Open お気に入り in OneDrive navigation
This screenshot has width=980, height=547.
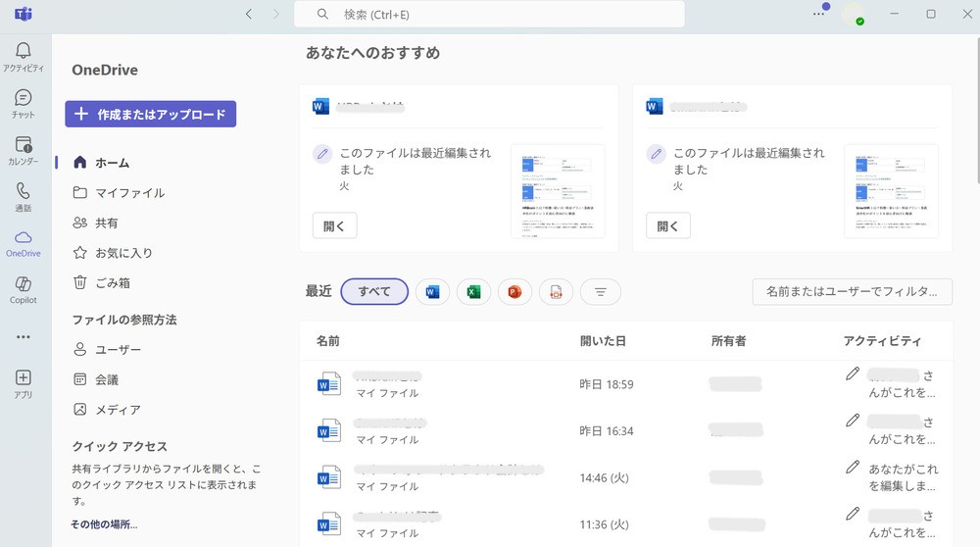click(x=123, y=253)
